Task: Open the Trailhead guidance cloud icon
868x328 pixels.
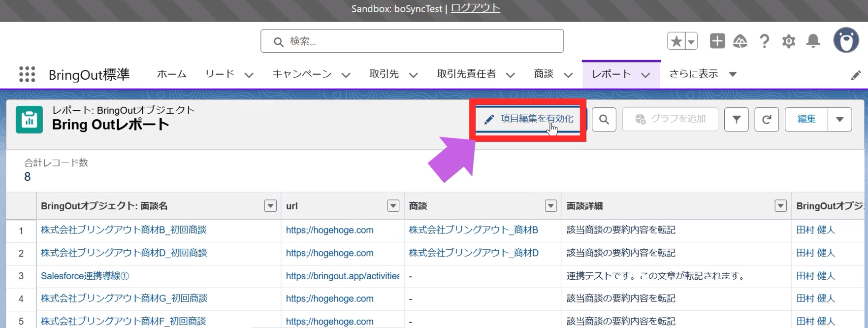Action: click(x=740, y=41)
